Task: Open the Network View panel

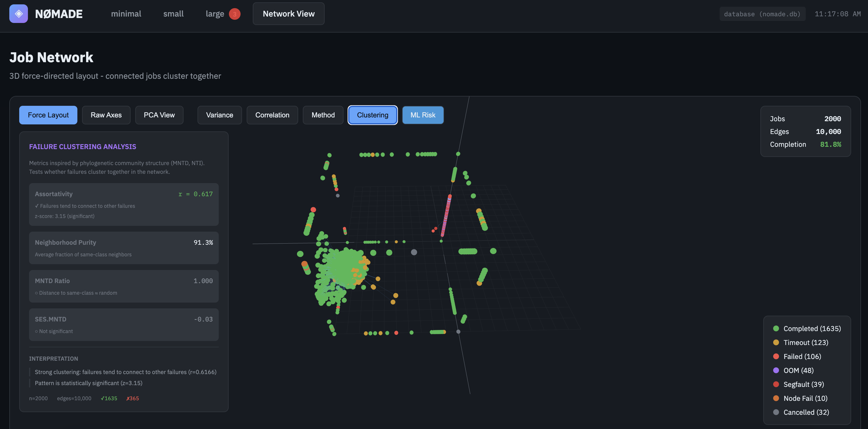Action: (x=289, y=14)
